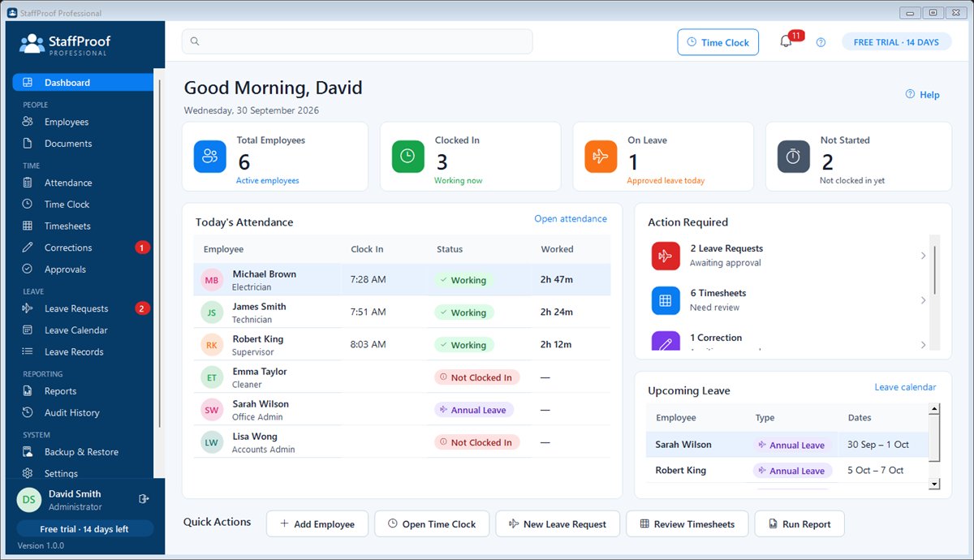Click the purple Correction pencil icon
Viewport: 974px width, 560px height.
coord(666,342)
